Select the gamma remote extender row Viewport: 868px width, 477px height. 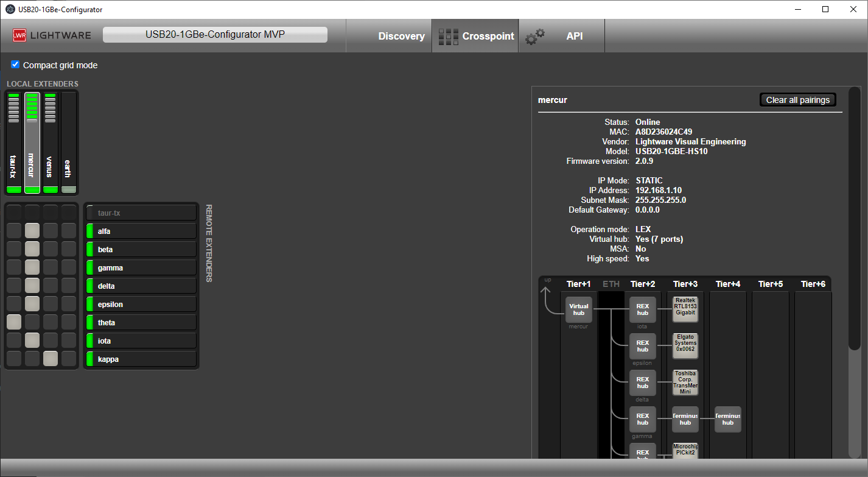tap(141, 267)
